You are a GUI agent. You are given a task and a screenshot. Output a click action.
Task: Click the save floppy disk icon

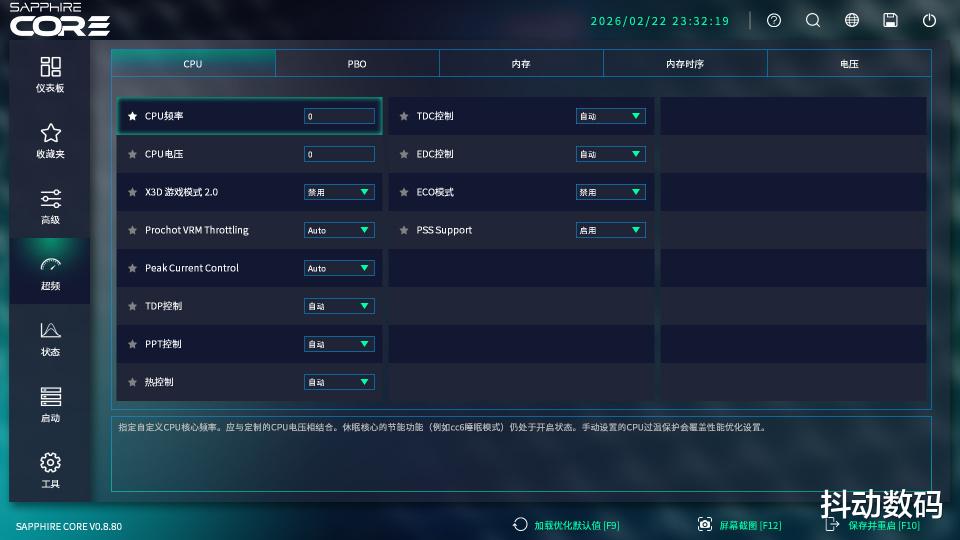(890, 21)
